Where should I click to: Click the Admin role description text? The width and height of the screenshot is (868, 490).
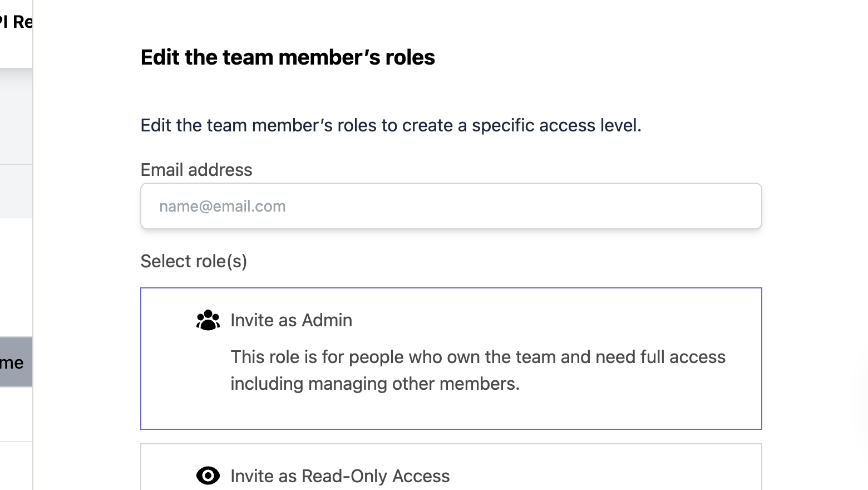coord(477,370)
